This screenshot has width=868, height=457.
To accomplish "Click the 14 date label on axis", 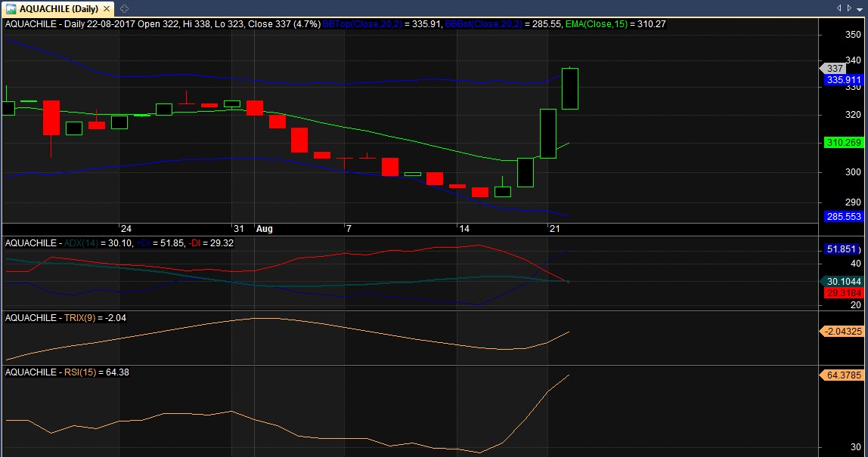I will coord(464,229).
